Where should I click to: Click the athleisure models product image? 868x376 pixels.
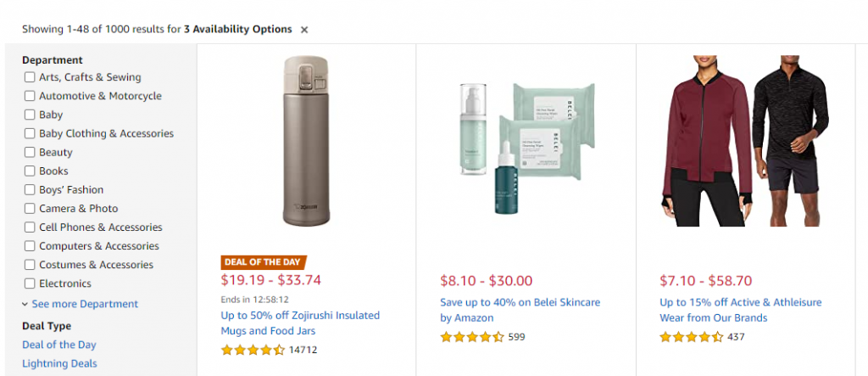[746, 140]
